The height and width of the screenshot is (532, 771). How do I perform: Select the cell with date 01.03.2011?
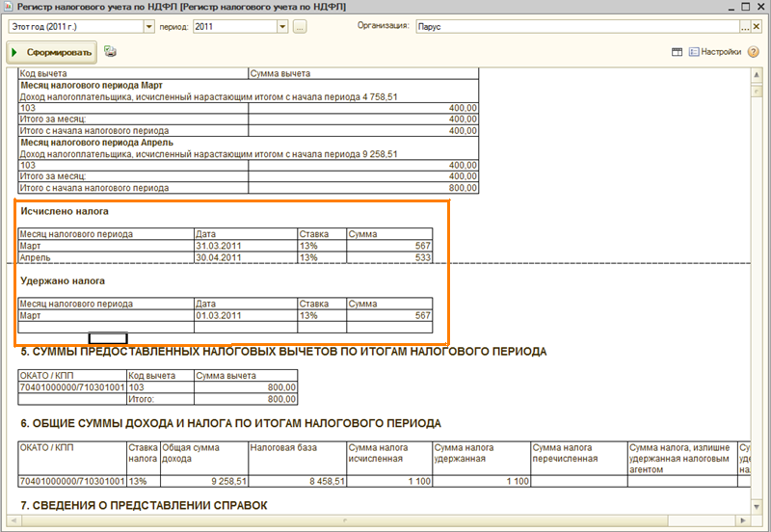tap(246, 316)
